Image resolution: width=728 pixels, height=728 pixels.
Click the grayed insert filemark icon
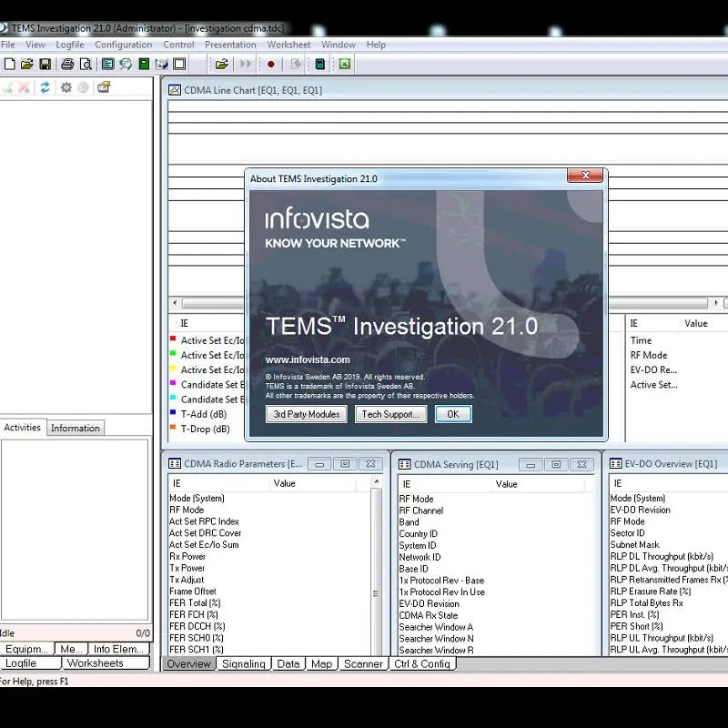[296, 64]
